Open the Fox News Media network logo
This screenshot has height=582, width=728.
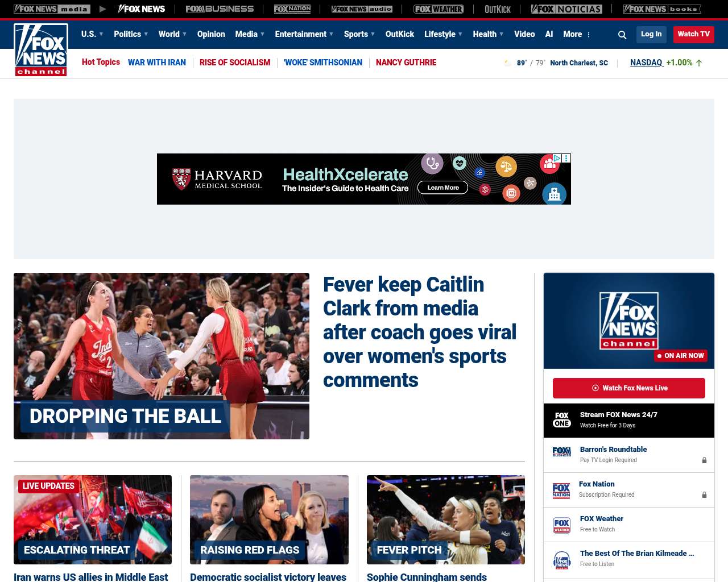pyautogui.click(x=52, y=9)
